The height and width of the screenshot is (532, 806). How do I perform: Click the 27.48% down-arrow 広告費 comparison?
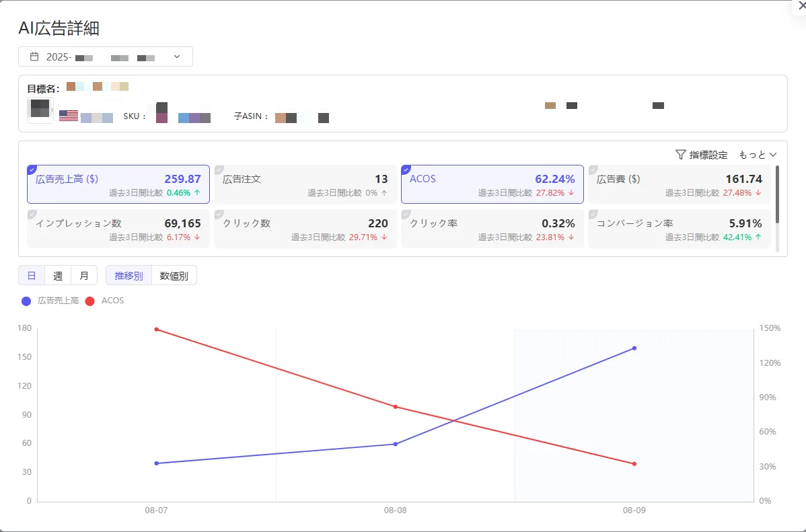(x=742, y=193)
